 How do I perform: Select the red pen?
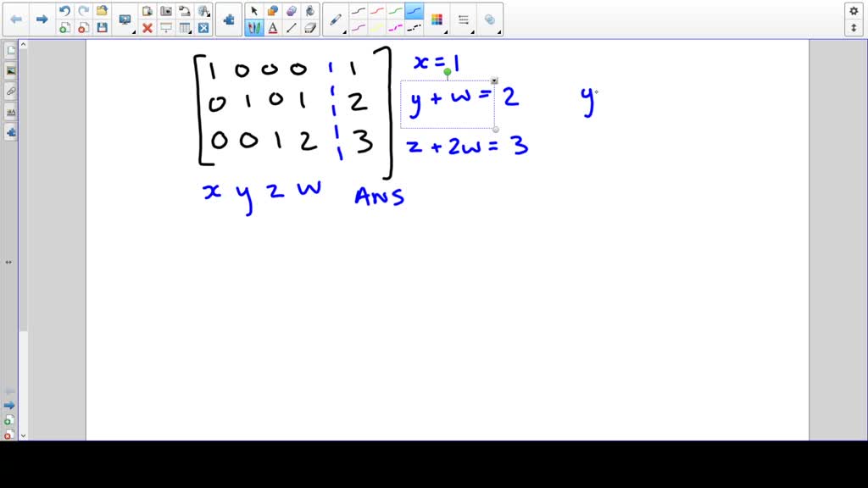[377, 10]
